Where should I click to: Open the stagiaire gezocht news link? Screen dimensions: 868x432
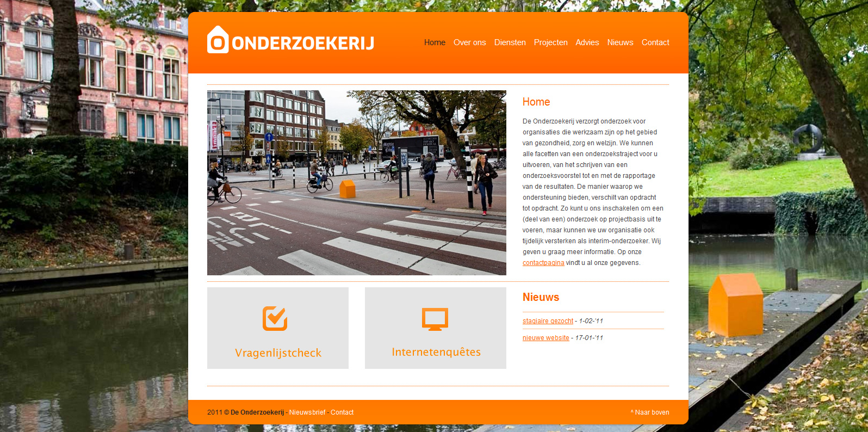point(548,321)
